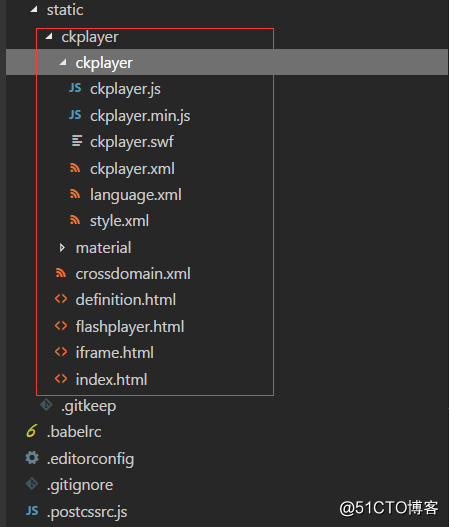This screenshot has width=449, height=527.
Task: Open ckplayer.xml file
Action: coord(132,168)
